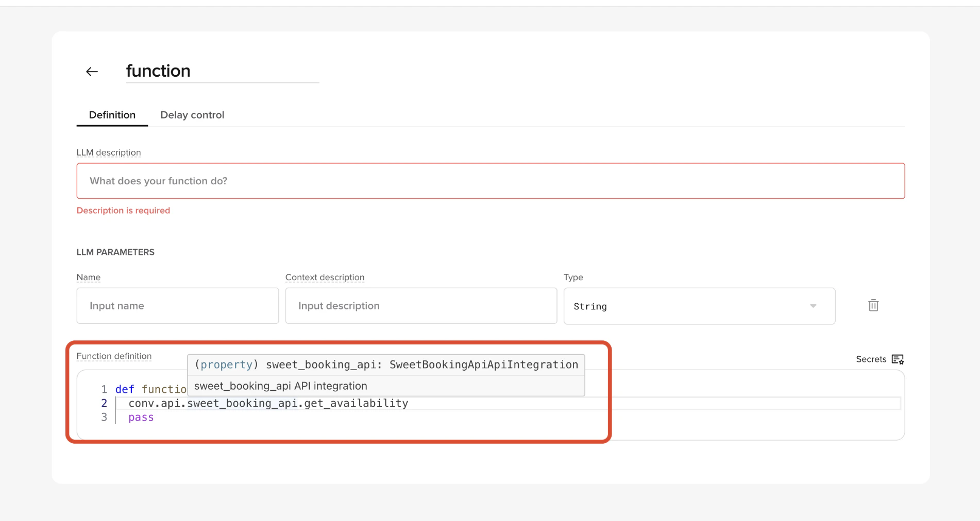This screenshot has height=521, width=980.
Task: Click the Secrets icon above the code editor
Action: (898, 359)
